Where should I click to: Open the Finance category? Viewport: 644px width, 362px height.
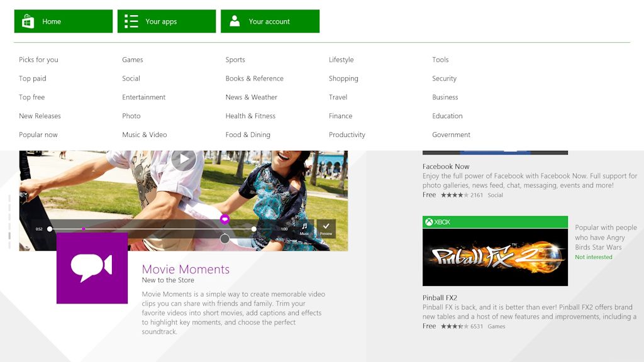(x=340, y=116)
